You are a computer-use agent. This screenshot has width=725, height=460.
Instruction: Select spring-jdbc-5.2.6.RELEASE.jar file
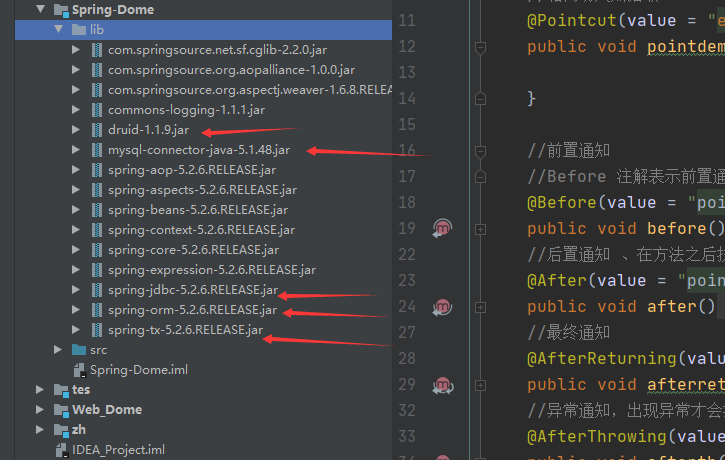click(193, 290)
